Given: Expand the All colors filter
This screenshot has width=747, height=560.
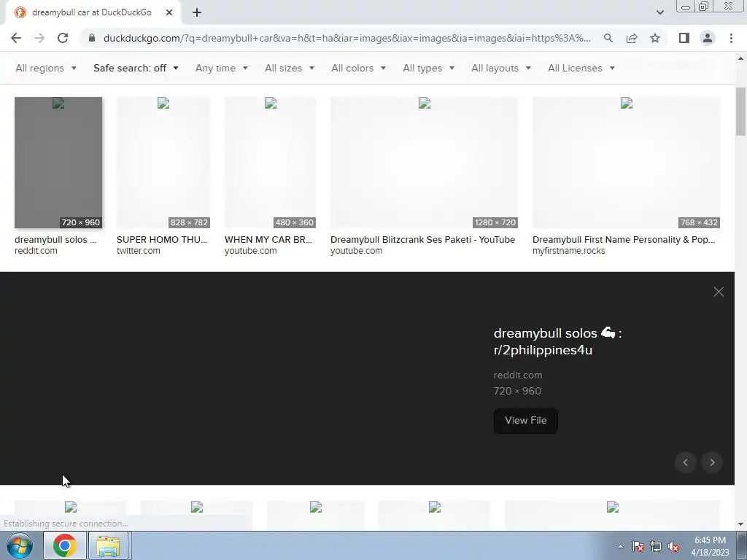Looking at the screenshot, I should click(x=359, y=68).
